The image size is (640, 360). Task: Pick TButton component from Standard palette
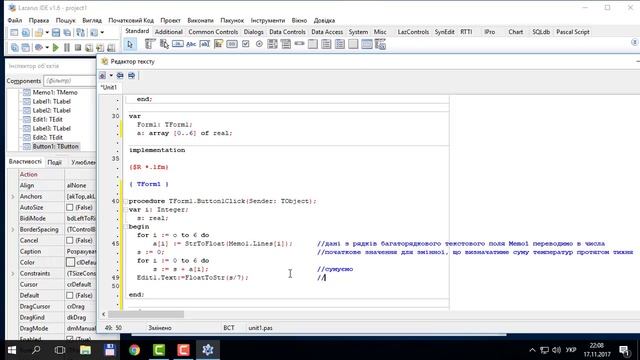178,44
